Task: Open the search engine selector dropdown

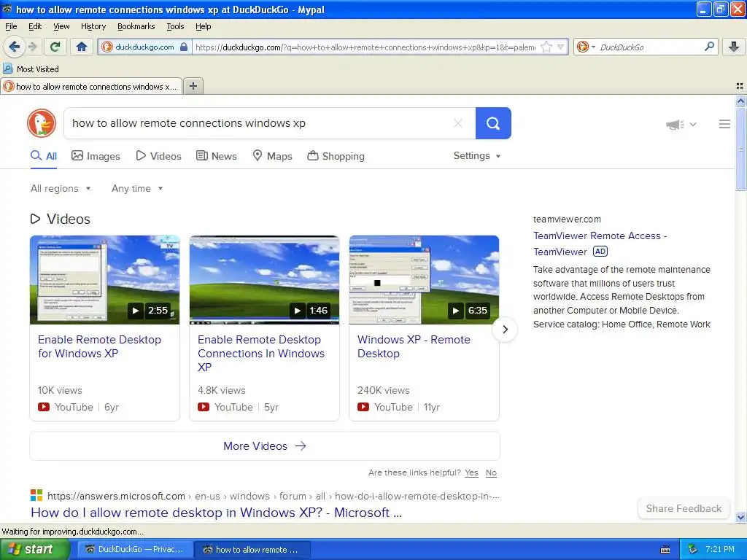Action: tap(586, 47)
